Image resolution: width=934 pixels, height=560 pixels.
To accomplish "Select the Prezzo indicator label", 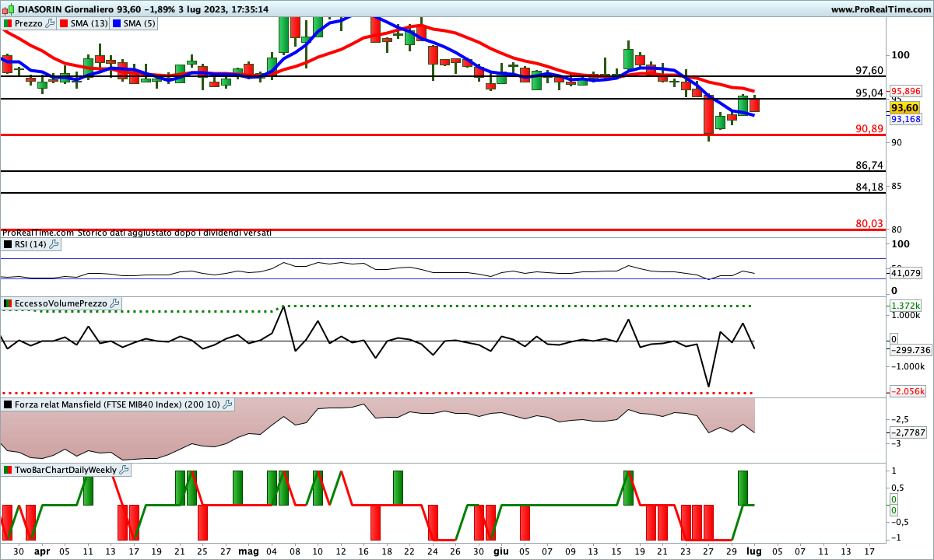I will tap(29, 23).
